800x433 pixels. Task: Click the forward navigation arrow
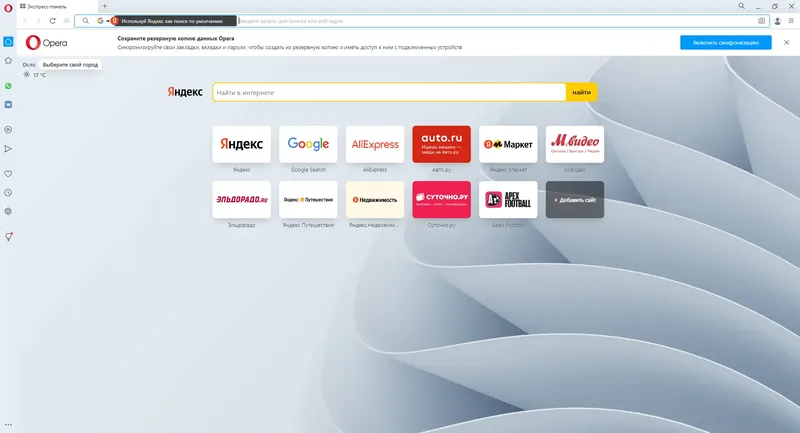(x=38, y=21)
